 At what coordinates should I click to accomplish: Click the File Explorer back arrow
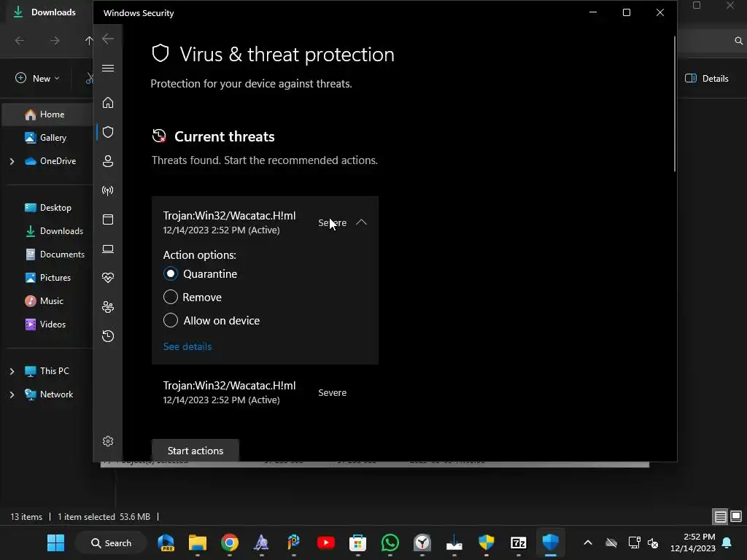[x=20, y=41]
